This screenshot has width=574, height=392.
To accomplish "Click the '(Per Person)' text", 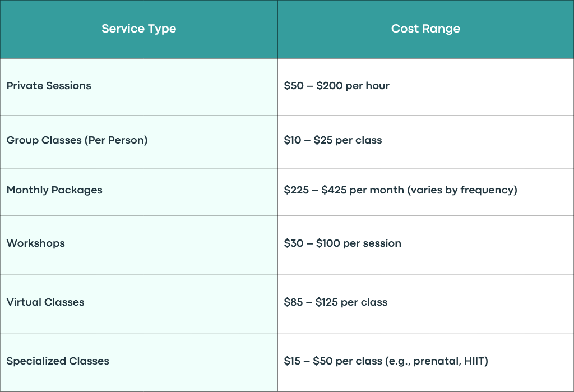I will (x=116, y=140).
